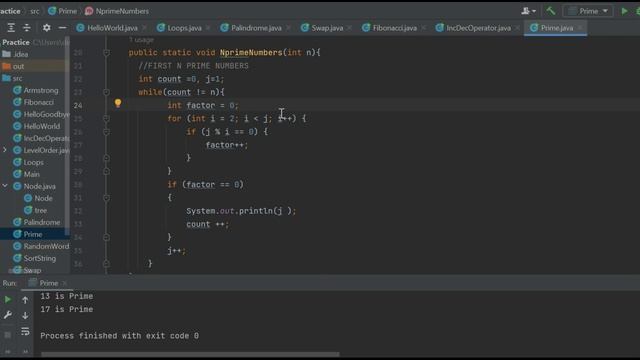Screen dimensions: 640x360
Task: Open HelloGoodbye class in project tree
Action: click(41, 114)
